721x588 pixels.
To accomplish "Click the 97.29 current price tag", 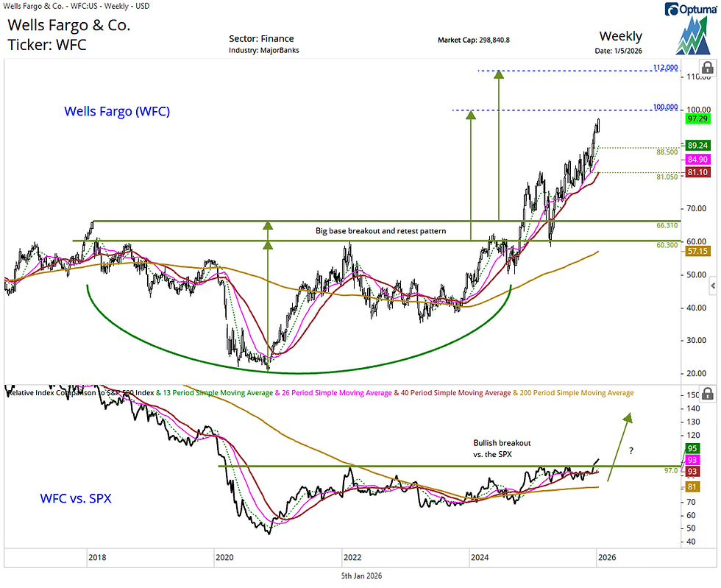I will pyautogui.click(x=697, y=118).
